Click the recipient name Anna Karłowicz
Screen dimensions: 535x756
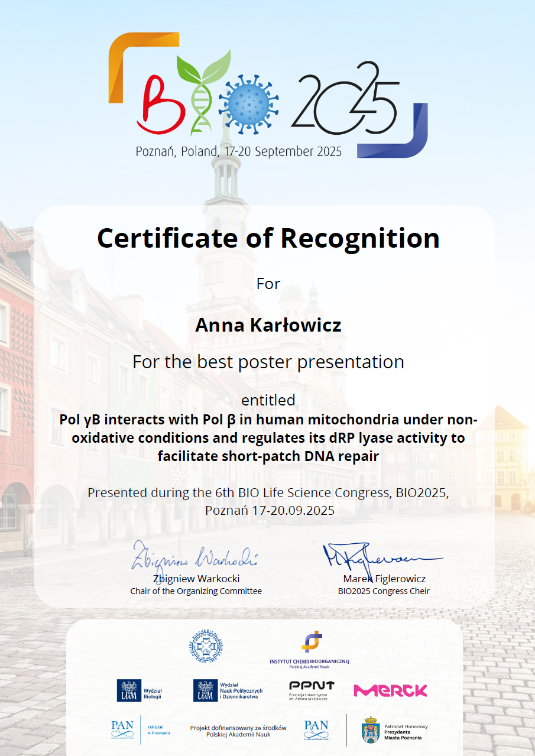click(x=268, y=325)
